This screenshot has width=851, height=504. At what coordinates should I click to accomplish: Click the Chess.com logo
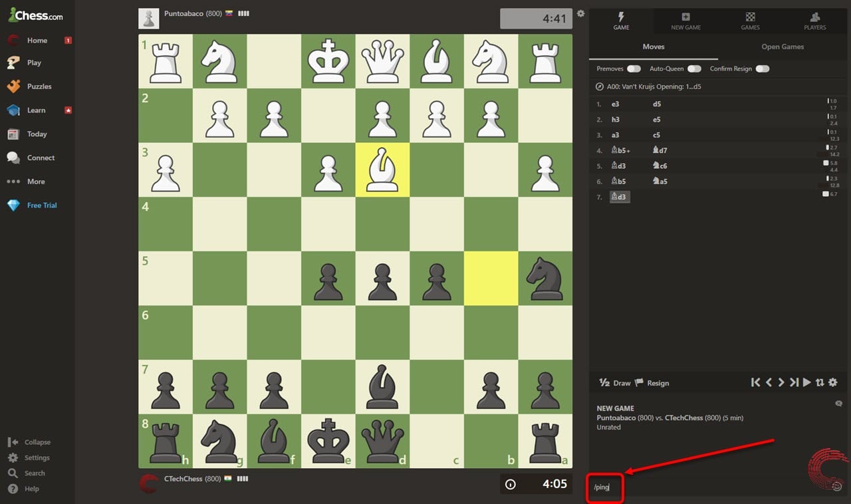coord(33,15)
